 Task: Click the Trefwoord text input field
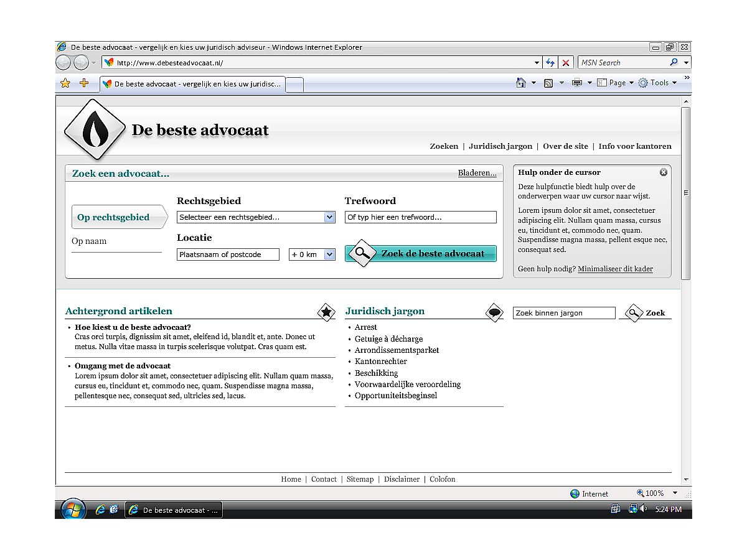tap(420, 217)
